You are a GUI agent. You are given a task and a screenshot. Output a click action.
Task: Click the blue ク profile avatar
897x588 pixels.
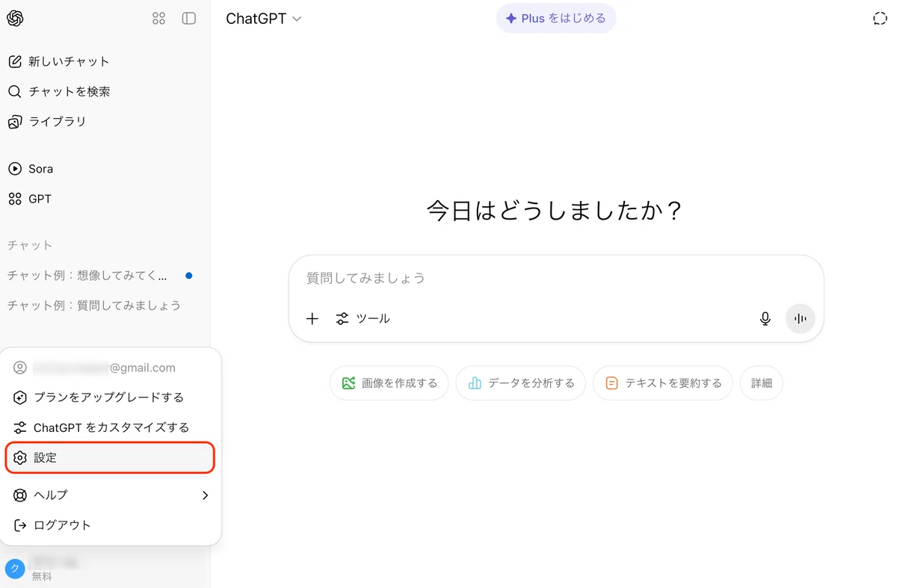point(15,569)
